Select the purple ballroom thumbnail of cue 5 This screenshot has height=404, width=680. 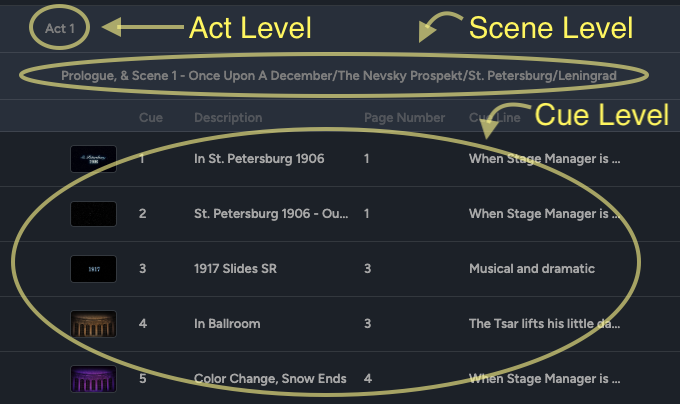pyautogui.click(x=93, y=379)
